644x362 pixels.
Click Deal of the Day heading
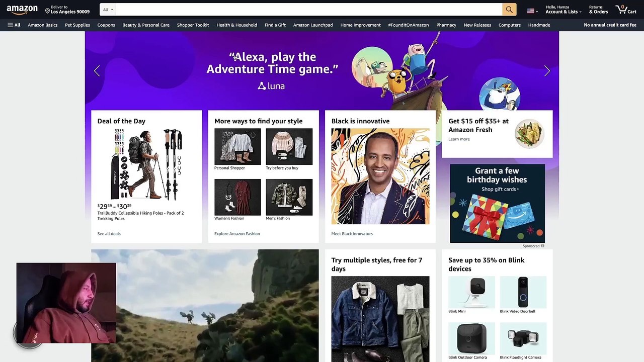(121, 121)
